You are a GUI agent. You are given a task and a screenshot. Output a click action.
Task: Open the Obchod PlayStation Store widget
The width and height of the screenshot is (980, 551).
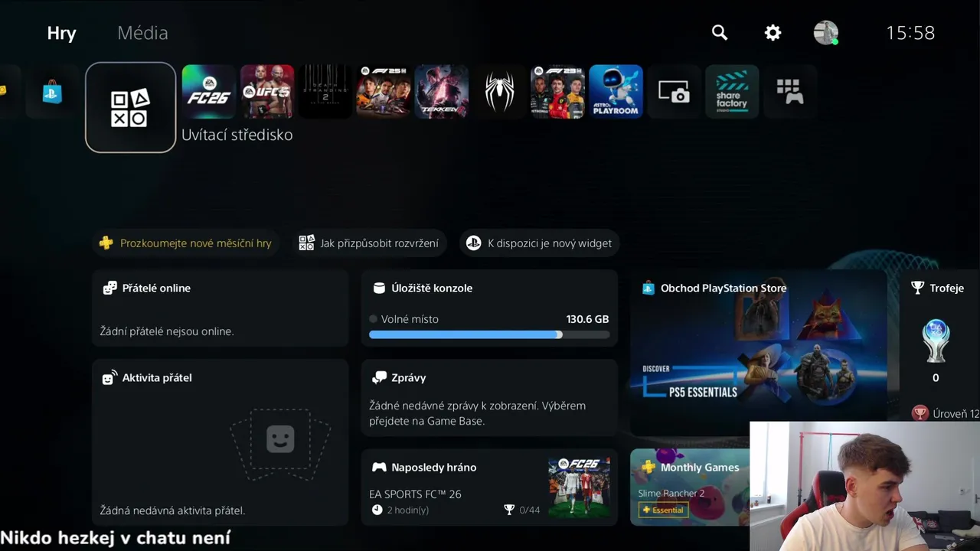tap(759, 353)
